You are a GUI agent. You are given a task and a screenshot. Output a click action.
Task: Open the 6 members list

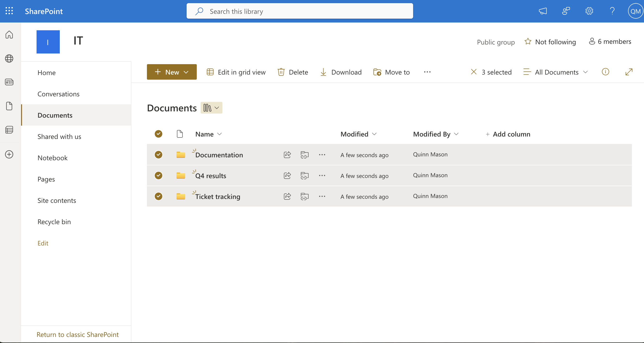(610, 41)
